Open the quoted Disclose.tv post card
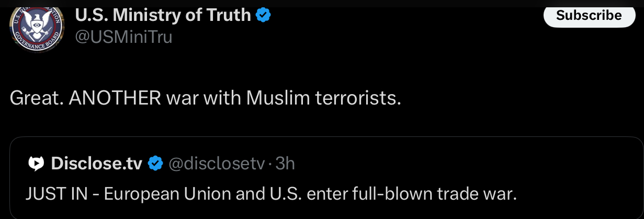This screenshot has height=219, width=644. pyautogui.click(x=326, y=178)
